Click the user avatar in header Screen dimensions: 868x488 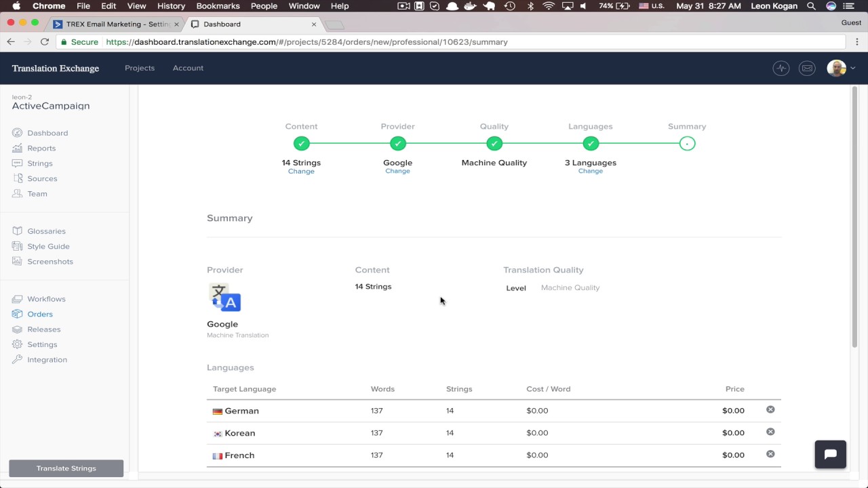tap(836, 68)
